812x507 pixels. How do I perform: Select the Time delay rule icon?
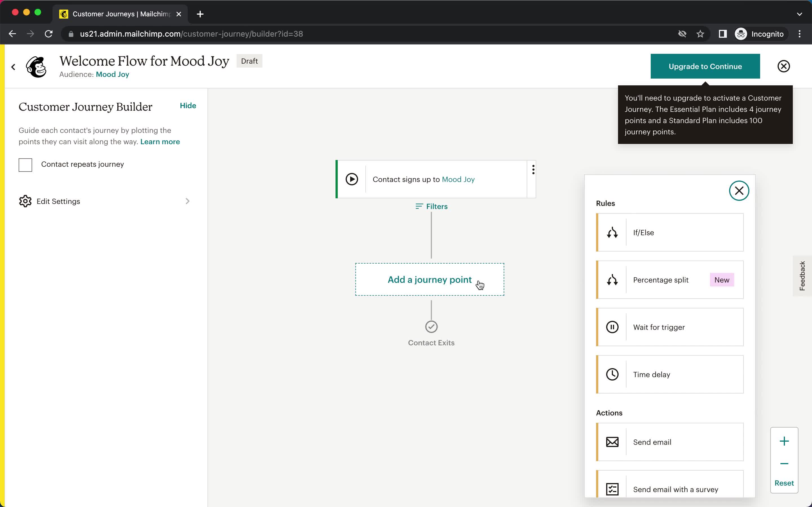(x=612, y=374)
